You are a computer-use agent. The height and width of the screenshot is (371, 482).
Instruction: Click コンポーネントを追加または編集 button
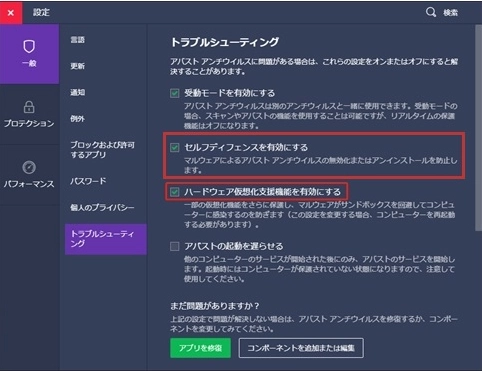pyautogui.click(x=301, y=348)
